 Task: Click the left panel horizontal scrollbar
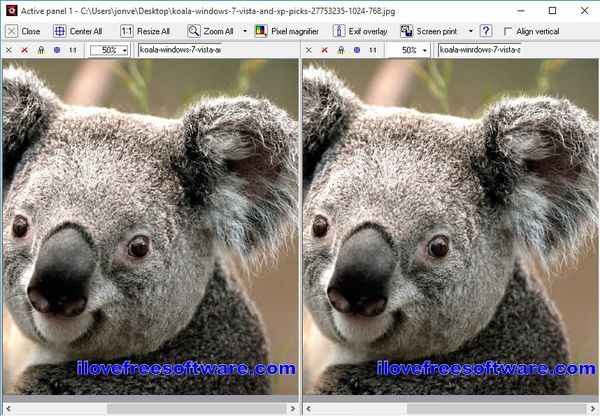coord(150,408)
